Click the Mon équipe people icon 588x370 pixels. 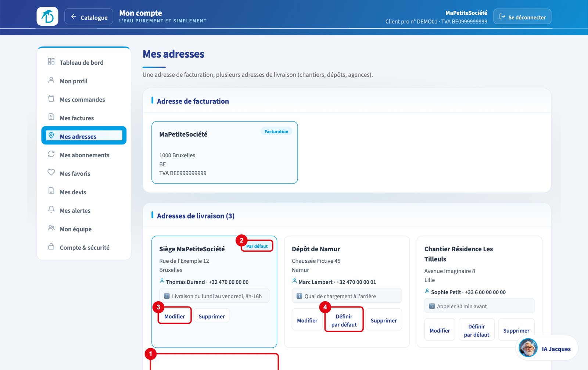coord(51,228)
